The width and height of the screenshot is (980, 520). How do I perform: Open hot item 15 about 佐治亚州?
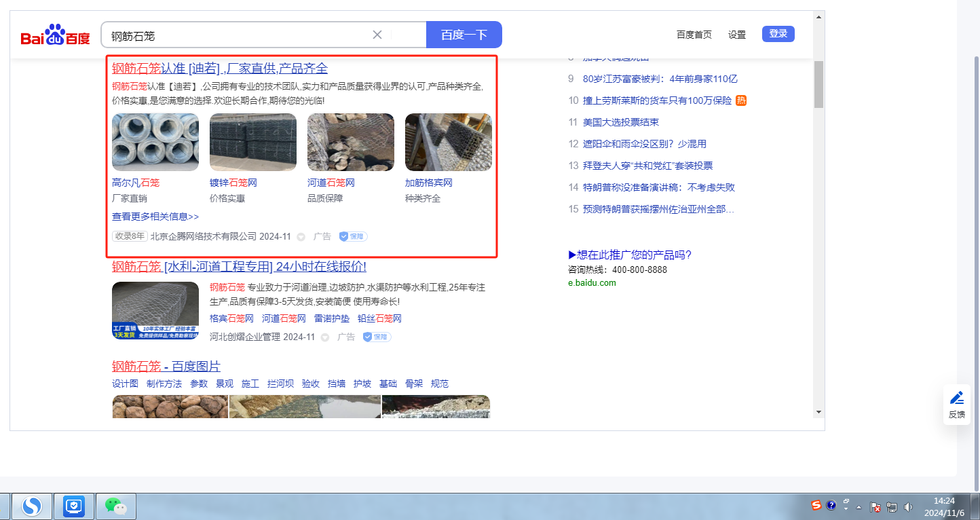pos(658,209)
